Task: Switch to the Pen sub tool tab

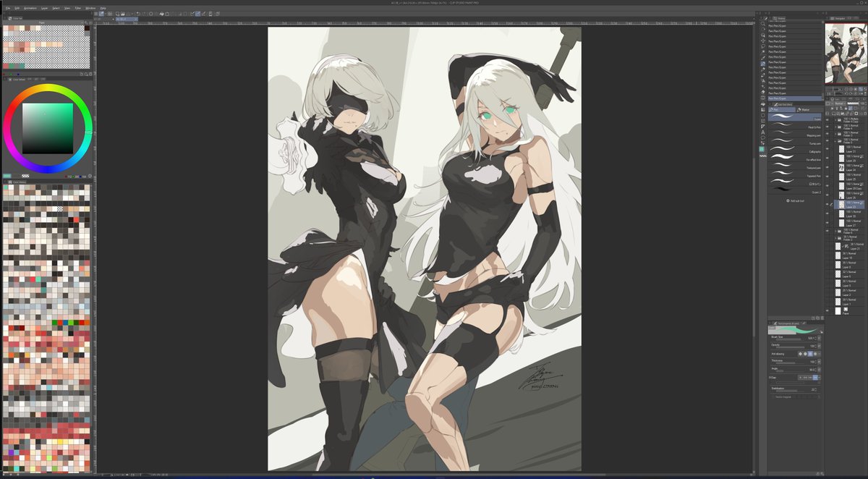Action: (x=781, y=110)
